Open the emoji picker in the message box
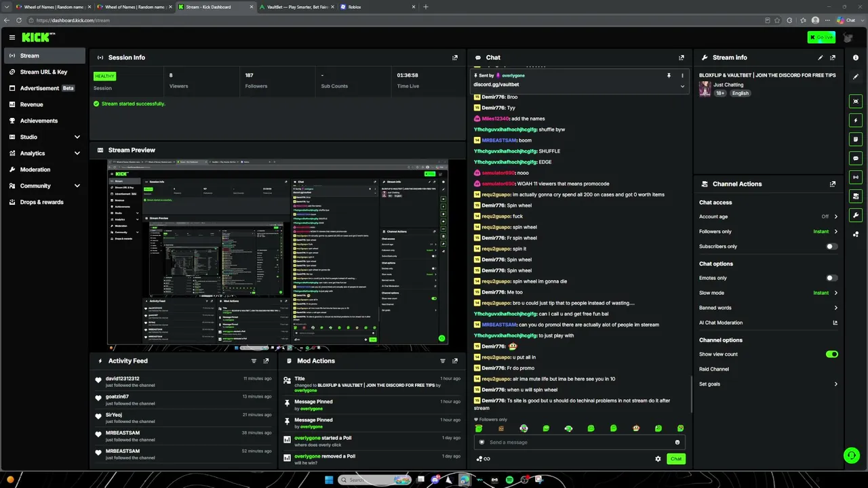 click(x=677, y=442)
